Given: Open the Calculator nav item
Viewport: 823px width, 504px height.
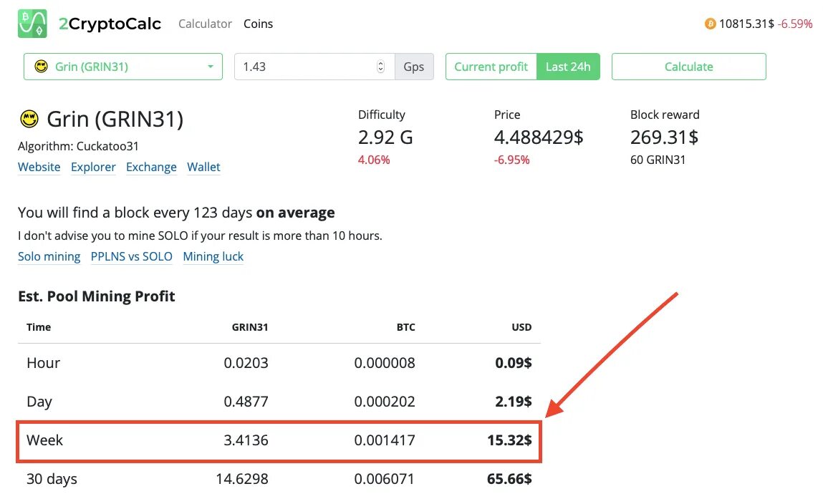Looking at the screenshot, I should point(205,24).
